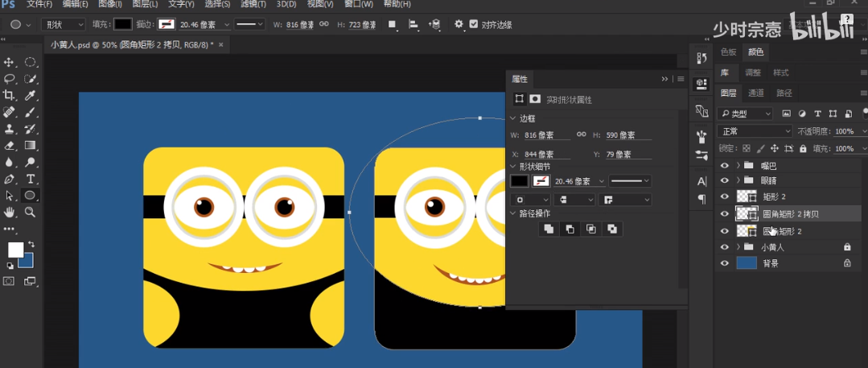This screenshot has width=868, height=368.
Task: Select the Eyedropper tool
Action: pos(31,96)
